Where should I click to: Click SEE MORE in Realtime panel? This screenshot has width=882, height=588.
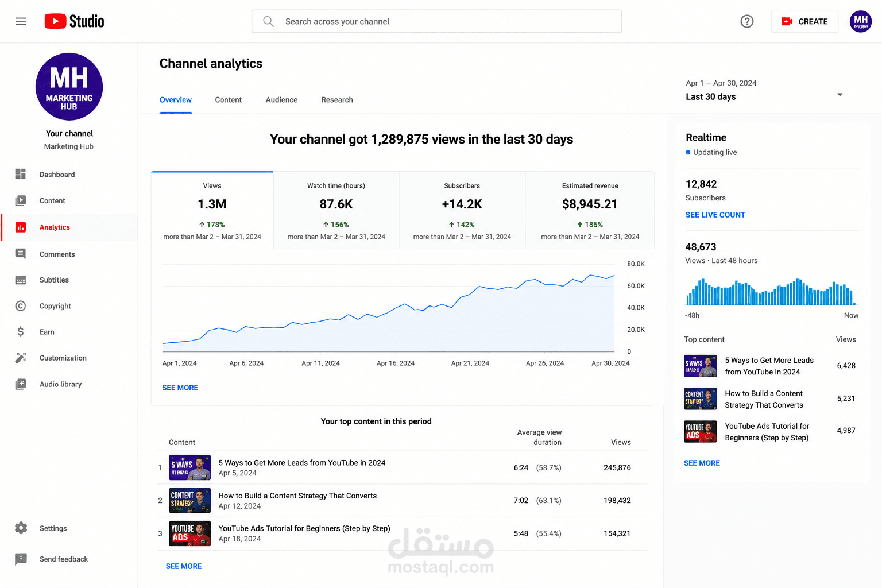(x=702, y=463)
